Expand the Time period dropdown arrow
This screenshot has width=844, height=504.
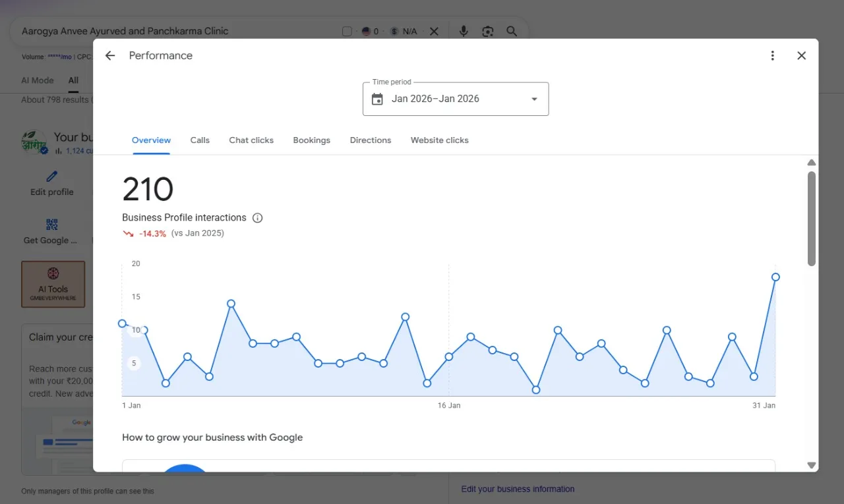[x=534, y=99]
